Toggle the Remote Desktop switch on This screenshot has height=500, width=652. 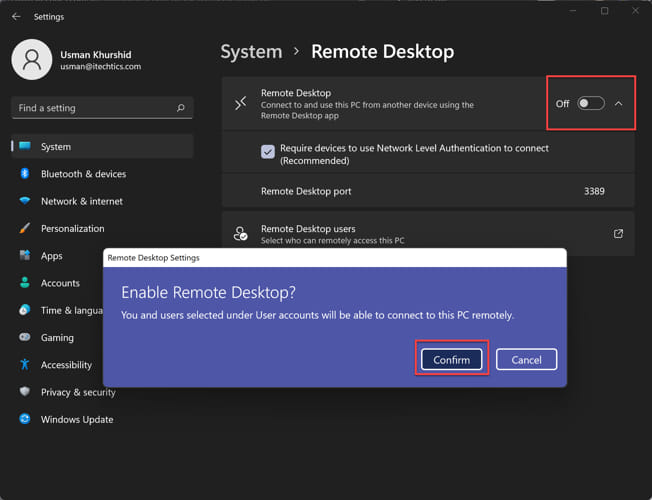pos(591,103)
